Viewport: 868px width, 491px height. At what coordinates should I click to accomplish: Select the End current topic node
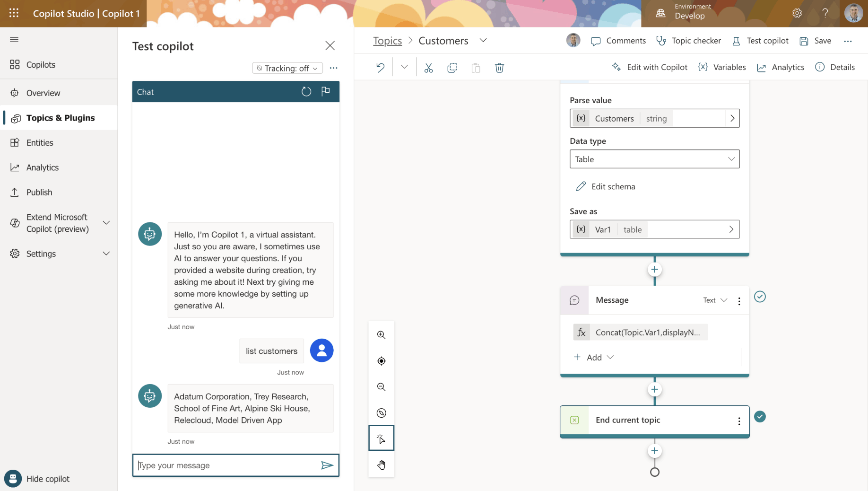pyautogui.click(x=654, y=421)
